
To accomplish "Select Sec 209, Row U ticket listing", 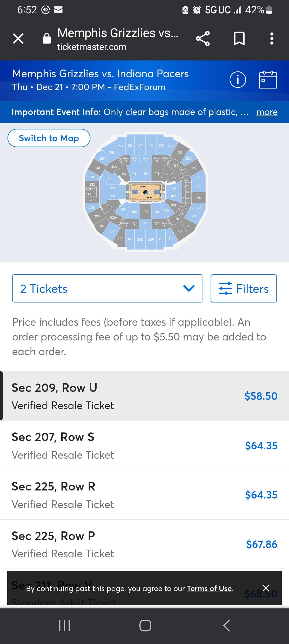I will click(144, 396).
